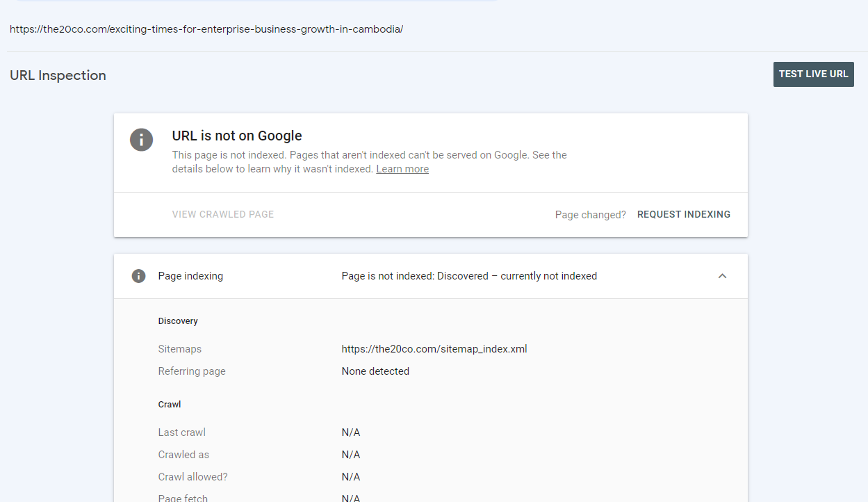Click the URL Inspection heading
The height and width of the screenshot is (502, 868).
[58, 75]
